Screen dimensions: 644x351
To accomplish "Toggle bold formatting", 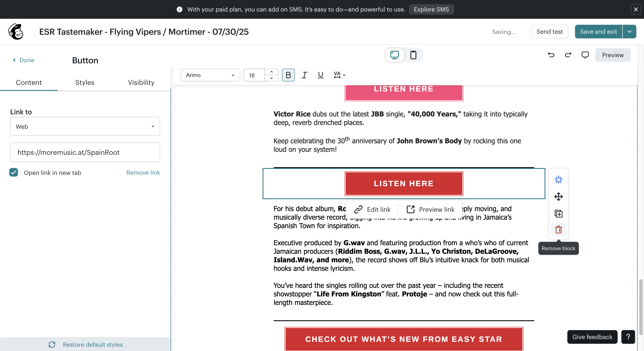I will click(x=288, y=75).
